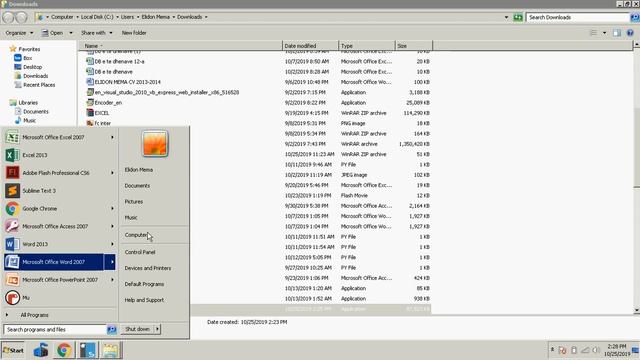Open the Shut down options arrow
640x360 pixels.
(x=158, y=329)
